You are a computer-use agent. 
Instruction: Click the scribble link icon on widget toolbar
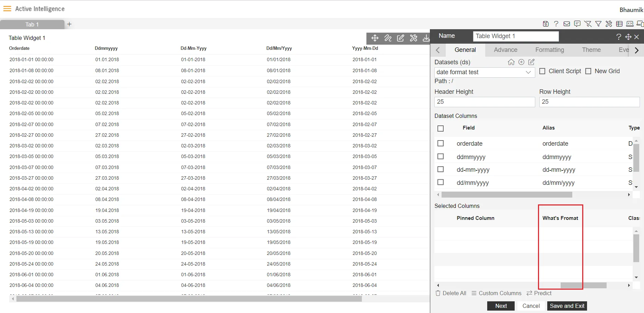tap(388, 38)
